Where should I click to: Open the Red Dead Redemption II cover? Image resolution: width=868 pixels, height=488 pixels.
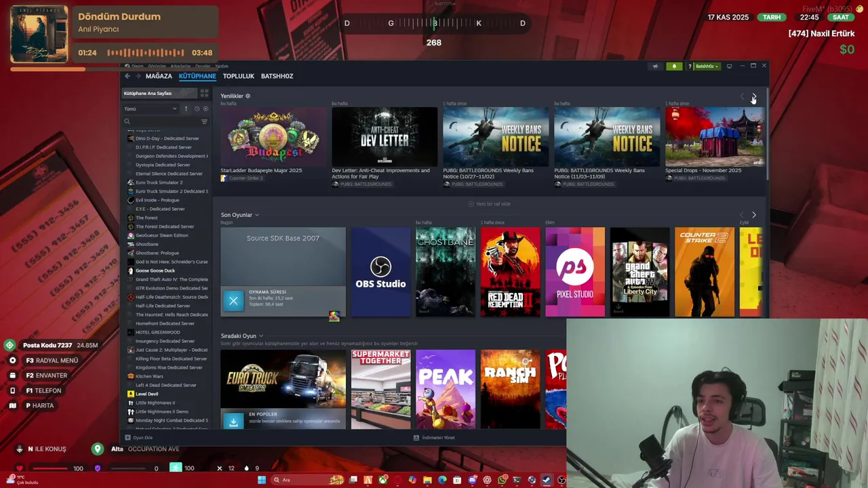[x=511, y=272]
